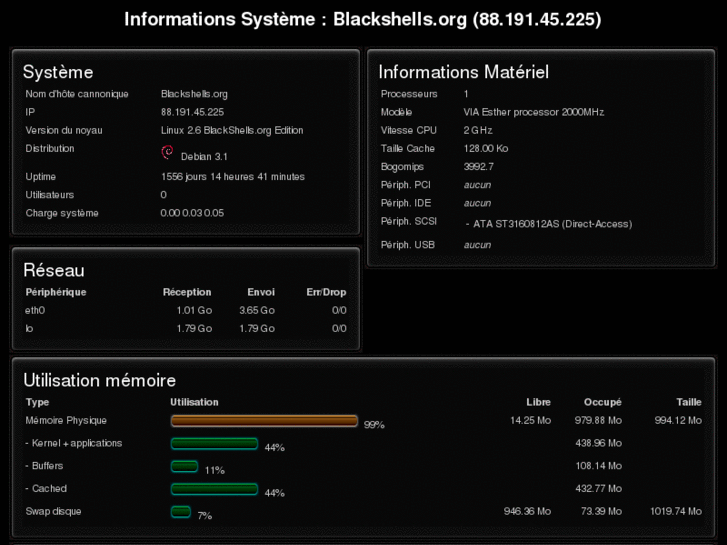Click the IP value '88.191.45.225' in Système

tap(192, 112)
